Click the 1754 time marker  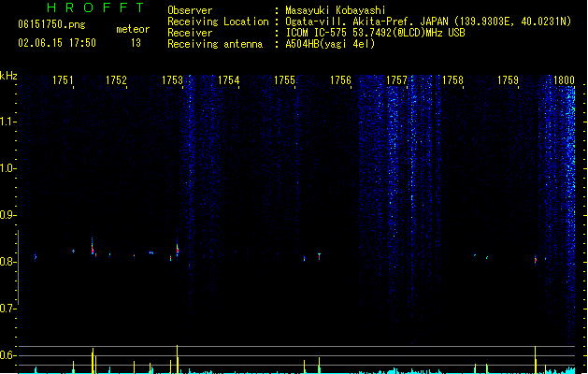pos(228,80)
